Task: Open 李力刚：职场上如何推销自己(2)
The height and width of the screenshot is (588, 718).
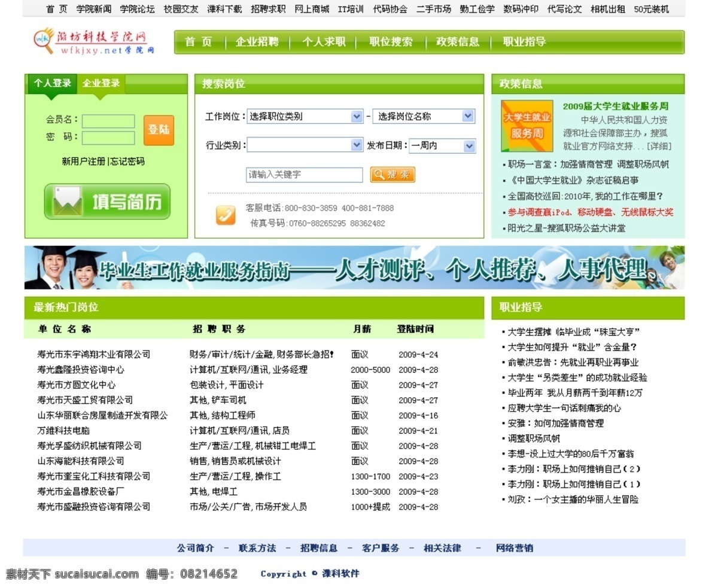Action: click(x=574, y=469)
